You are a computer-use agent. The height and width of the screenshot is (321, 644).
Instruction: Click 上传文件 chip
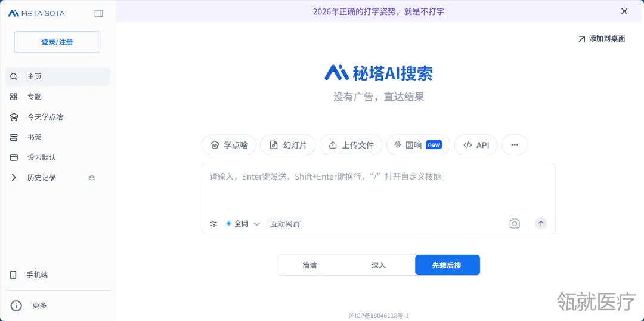pos(351,144)
